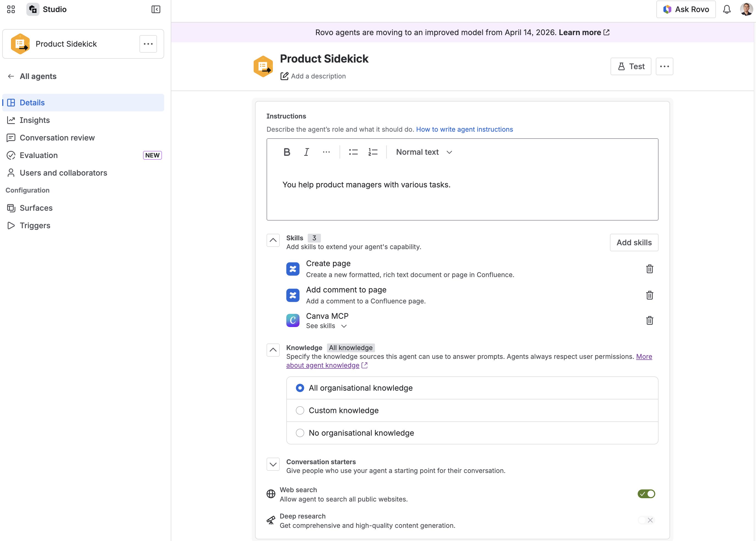The height and width of the screenshot is (541, 756).
Task: Open the more actions menu beside Test
Action: click(x=664, y=66)
